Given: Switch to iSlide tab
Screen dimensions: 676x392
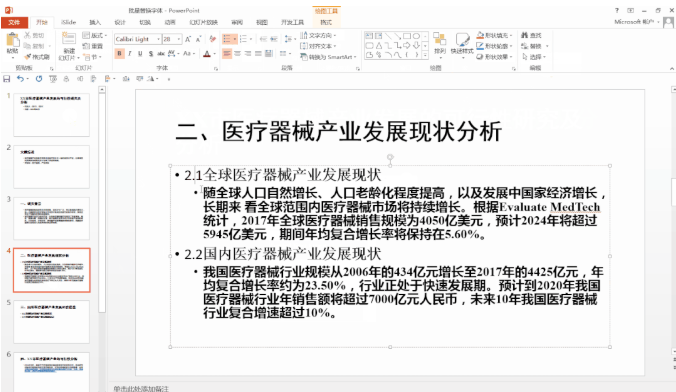Looking at the screenshot, I should point(68,22).
